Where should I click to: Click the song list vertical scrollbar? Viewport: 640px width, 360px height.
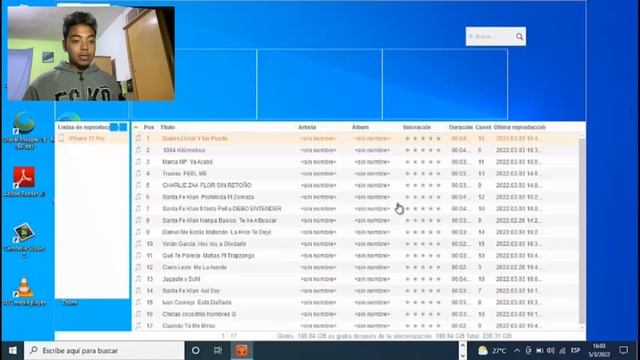(582, 231)
